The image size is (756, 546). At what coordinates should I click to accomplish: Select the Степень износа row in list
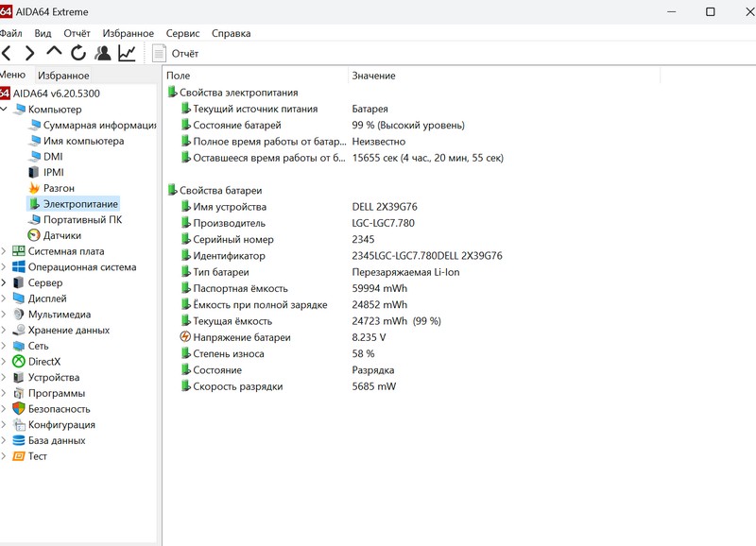(229, 354)
